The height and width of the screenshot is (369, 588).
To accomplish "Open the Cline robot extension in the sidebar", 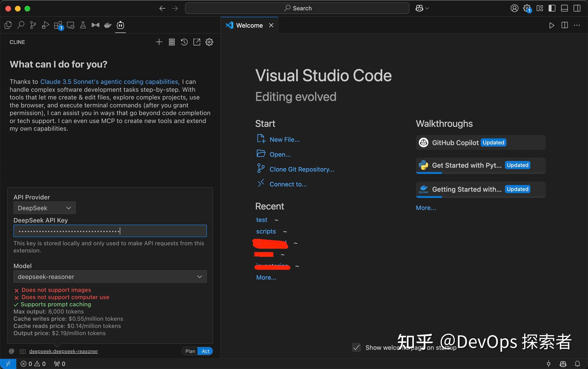I will (120, 25).
